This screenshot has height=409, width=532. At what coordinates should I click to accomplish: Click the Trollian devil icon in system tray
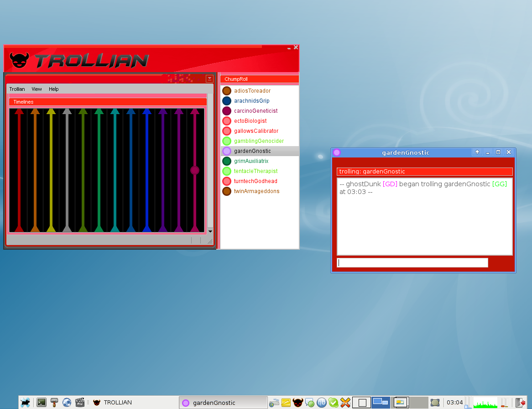(x=298, y=402)
